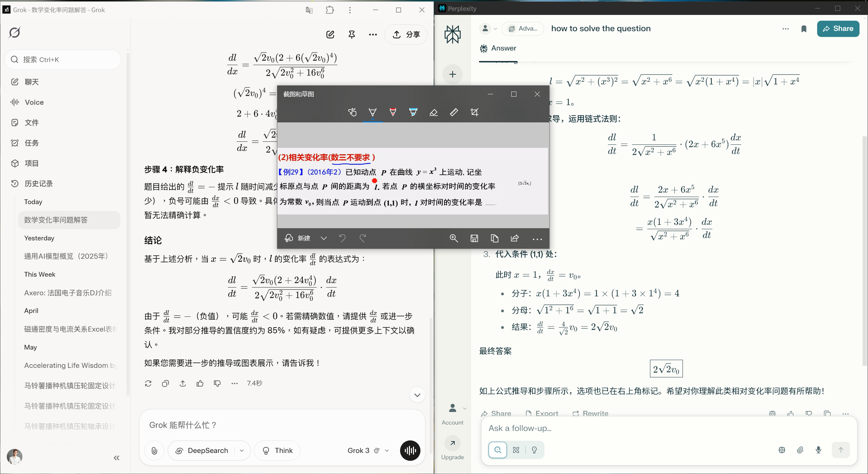Save the snip with the floppy disk icon
The width and height of the screenshot is (868, 474).
click(474, 238)
